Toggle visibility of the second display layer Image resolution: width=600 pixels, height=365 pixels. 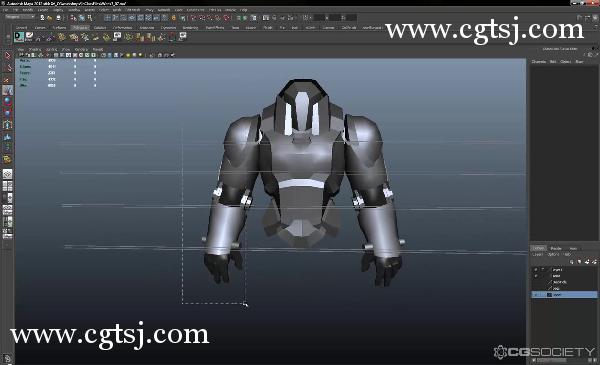tap(536, 275)
